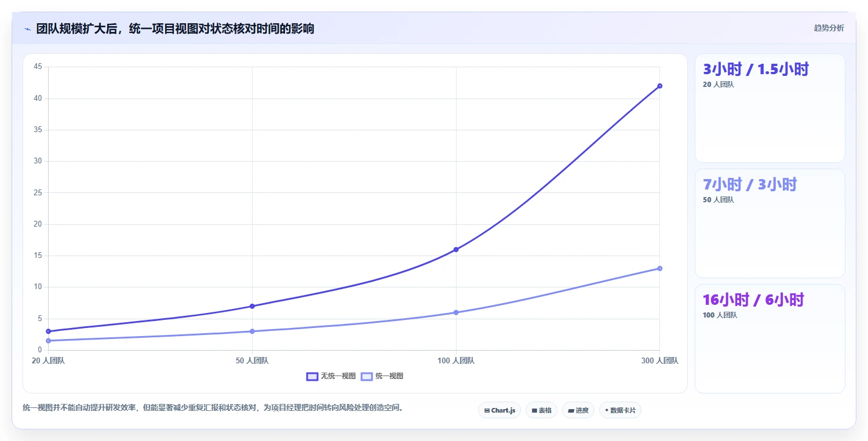This screenshot has width=868, height=441.
Task: Click the y-axis value 40
Action: click(x=38, y=99)
